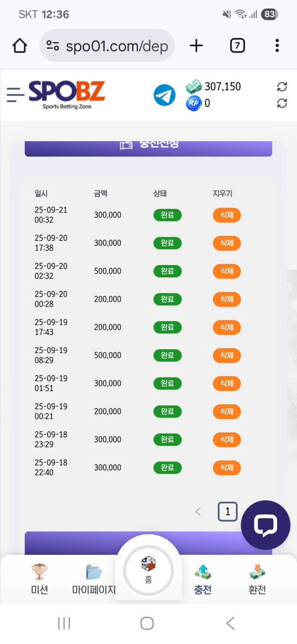Delete the 25-09-21 00:32 deposit record

(x=227, y=215)
